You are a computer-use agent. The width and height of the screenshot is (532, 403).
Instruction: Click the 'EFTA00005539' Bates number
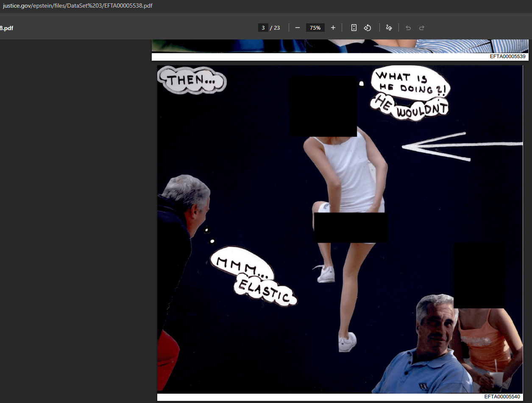(x=507, y=56)
